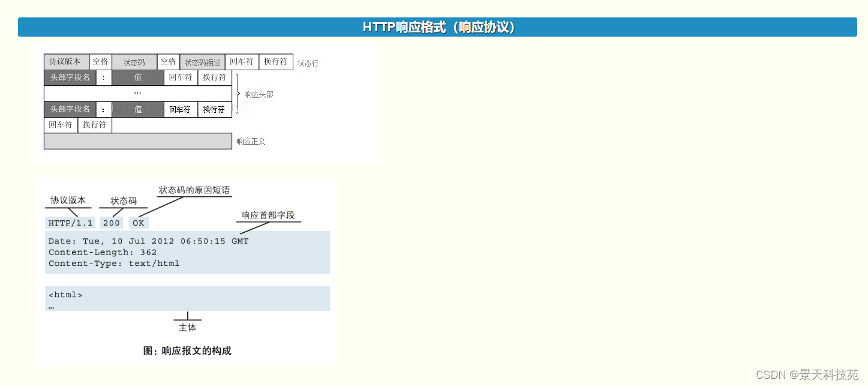The height and width of the screenshot is (386, 868).
Task: Click the 头部字段名 cell above the ellipsis row
Action: click(x=70, y=77)
